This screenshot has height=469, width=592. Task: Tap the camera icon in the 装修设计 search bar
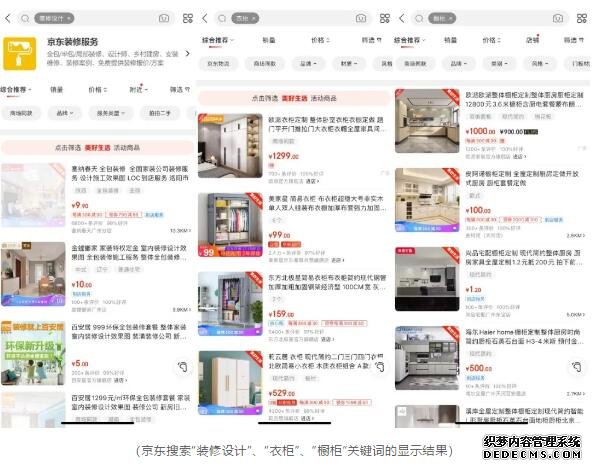click(x=164, y=18)
